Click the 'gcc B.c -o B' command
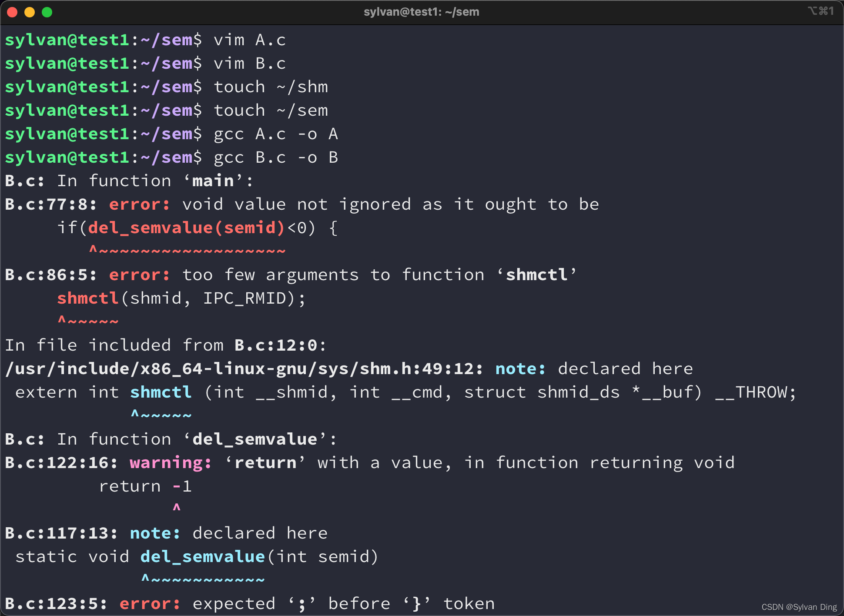Viewport: 844px width, 616px height. click(x=276, y=157)
